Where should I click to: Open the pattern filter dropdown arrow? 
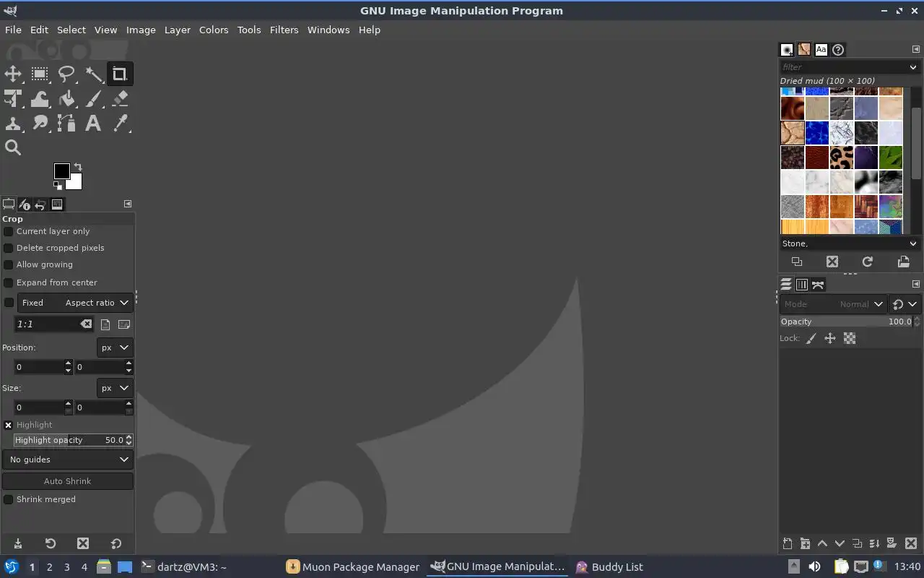click(x=913, y=67)
